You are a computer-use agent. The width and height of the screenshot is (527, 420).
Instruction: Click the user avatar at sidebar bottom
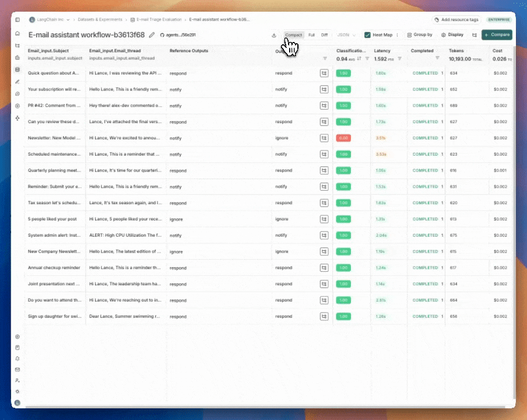click(17, 402)
